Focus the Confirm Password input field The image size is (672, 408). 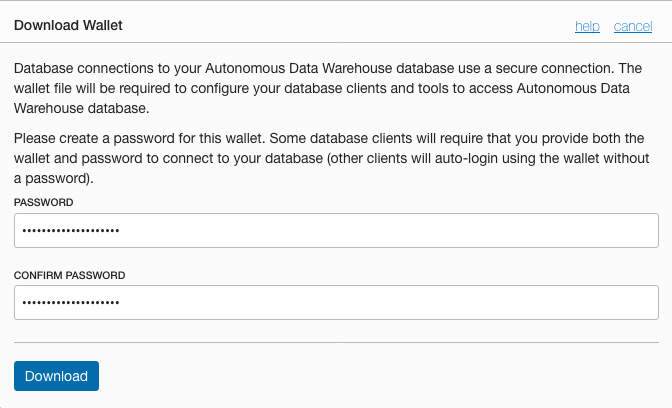click(336, 302)
